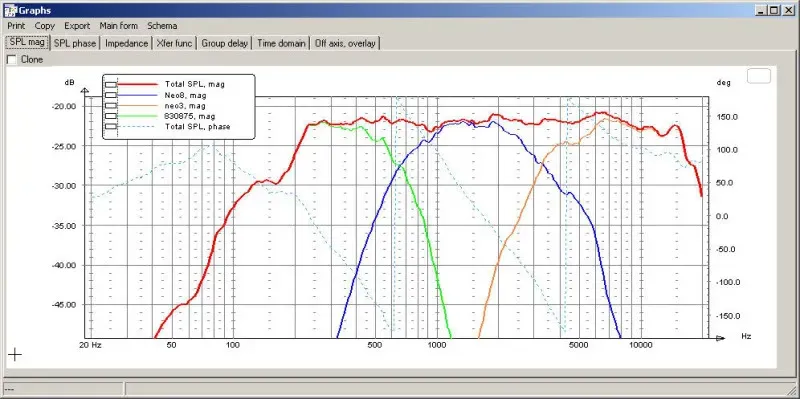
Task: Switch to the Xfer func tab
Action: (174, 43)
